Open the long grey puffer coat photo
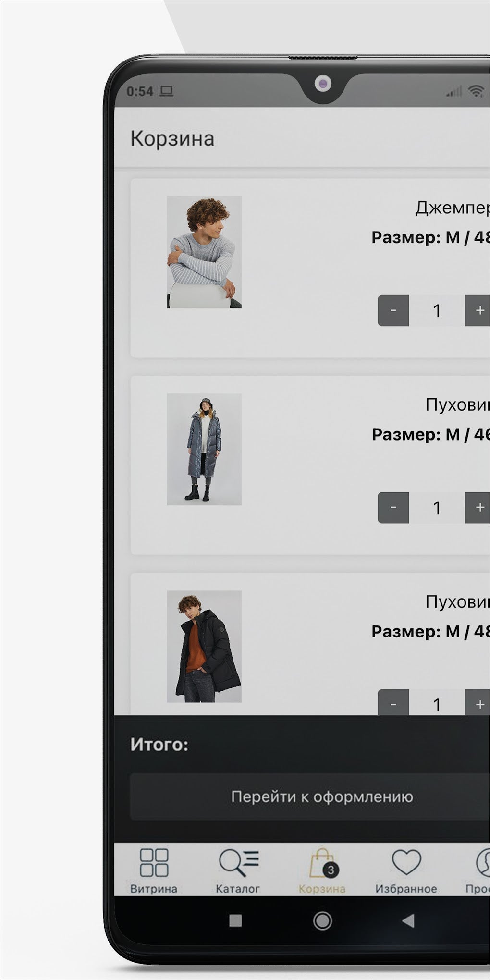Screen dimensions: 490x980 (x=204, y=449)
